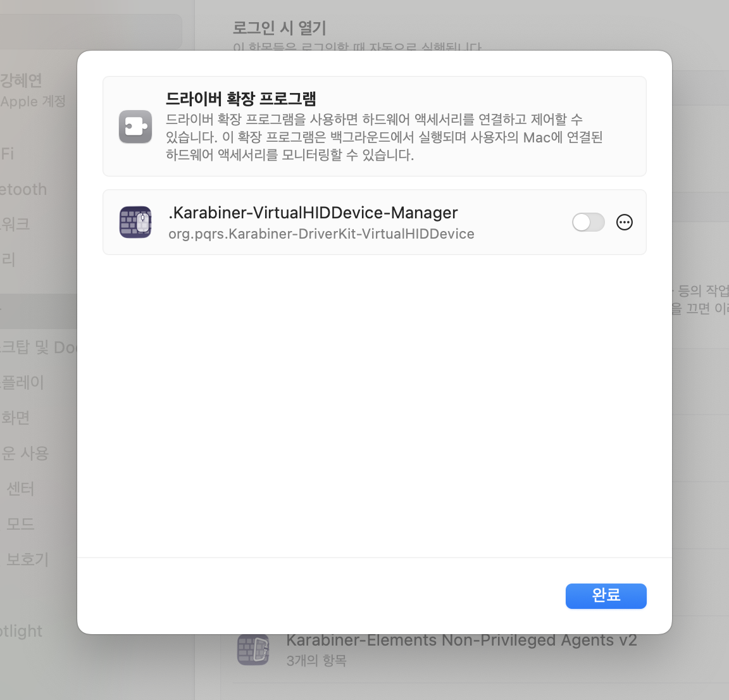Click the driver extension puzzle-piece icon
This screenshot has height=700, width=729.
(x=135, y=127)
